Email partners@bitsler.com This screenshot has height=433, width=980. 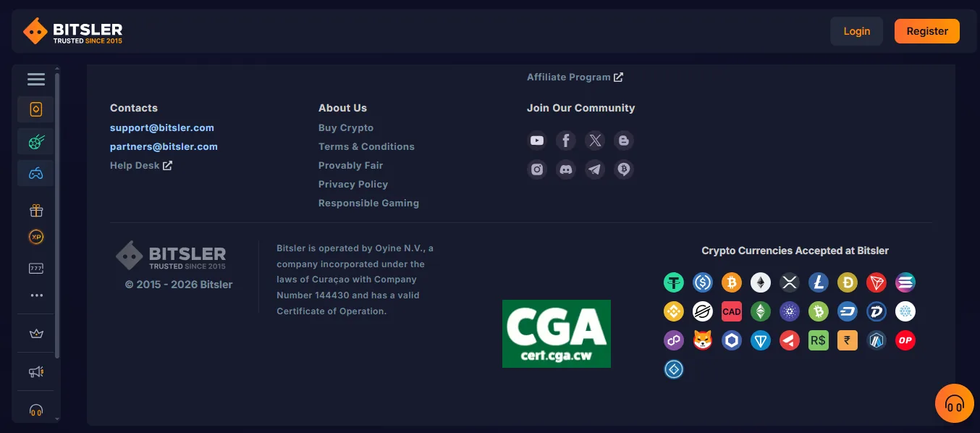164,146
